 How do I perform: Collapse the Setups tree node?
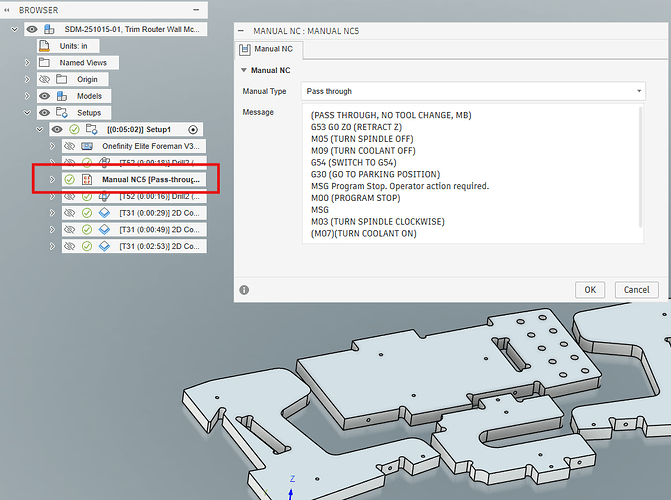click(x=27, y=113)
